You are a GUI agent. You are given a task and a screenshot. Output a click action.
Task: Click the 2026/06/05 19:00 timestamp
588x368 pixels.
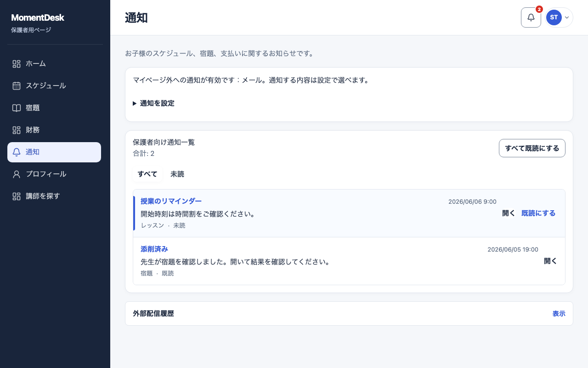pos(513,250)
